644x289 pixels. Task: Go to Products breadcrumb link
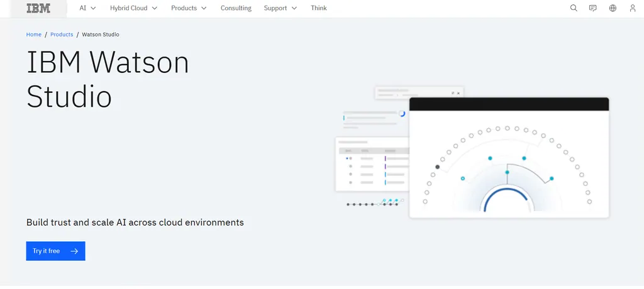(62, 35)
